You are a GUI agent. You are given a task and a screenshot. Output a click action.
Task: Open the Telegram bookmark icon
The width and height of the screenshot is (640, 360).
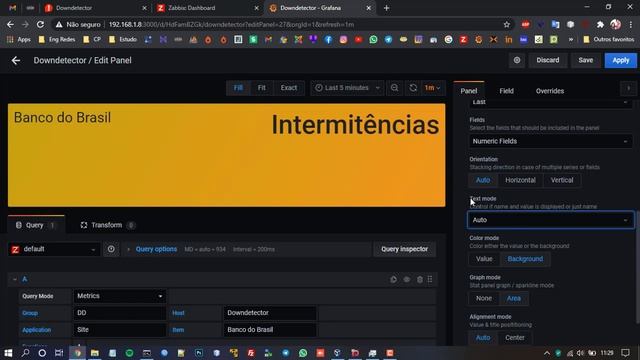388,40
